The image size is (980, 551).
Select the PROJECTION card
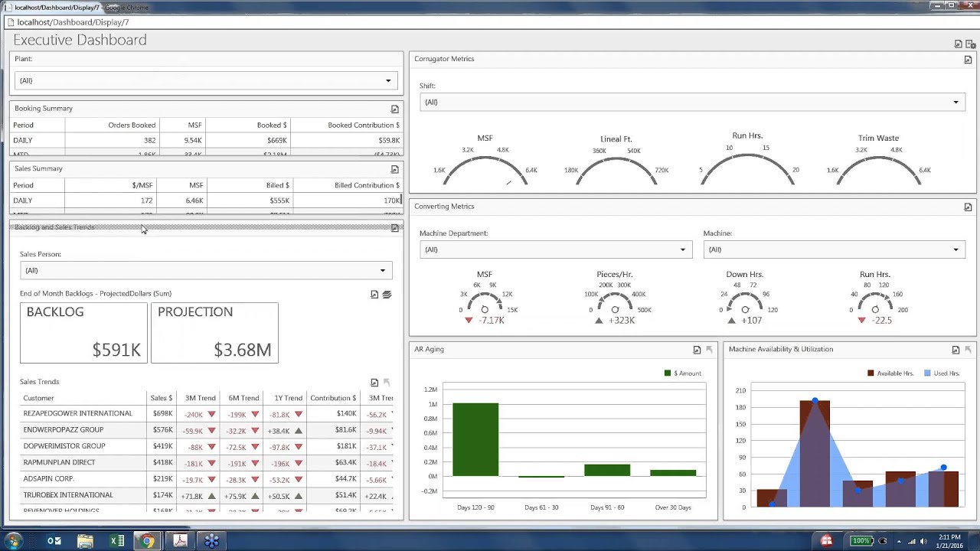[214, 333]
